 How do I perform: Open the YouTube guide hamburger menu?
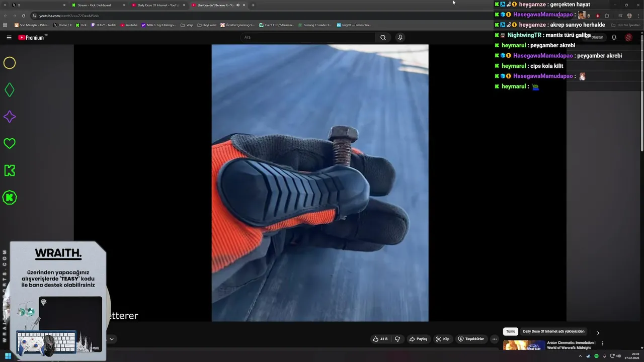click(9, 37)
